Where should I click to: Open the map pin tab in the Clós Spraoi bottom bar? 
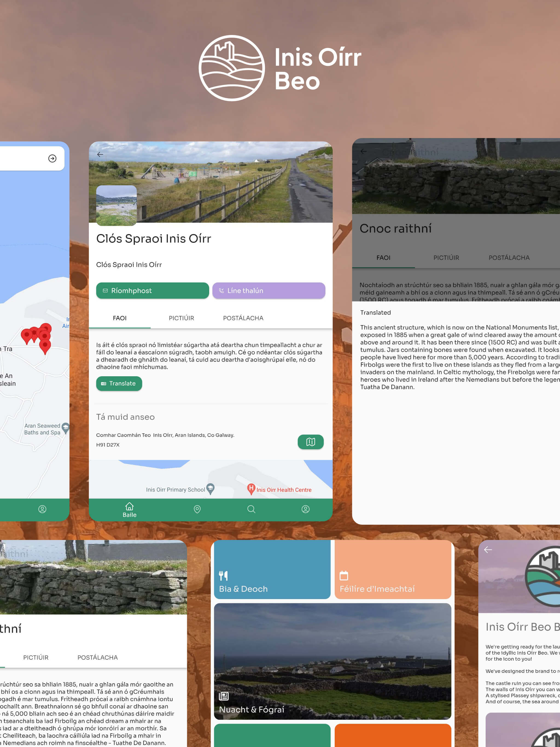point(197,509)
